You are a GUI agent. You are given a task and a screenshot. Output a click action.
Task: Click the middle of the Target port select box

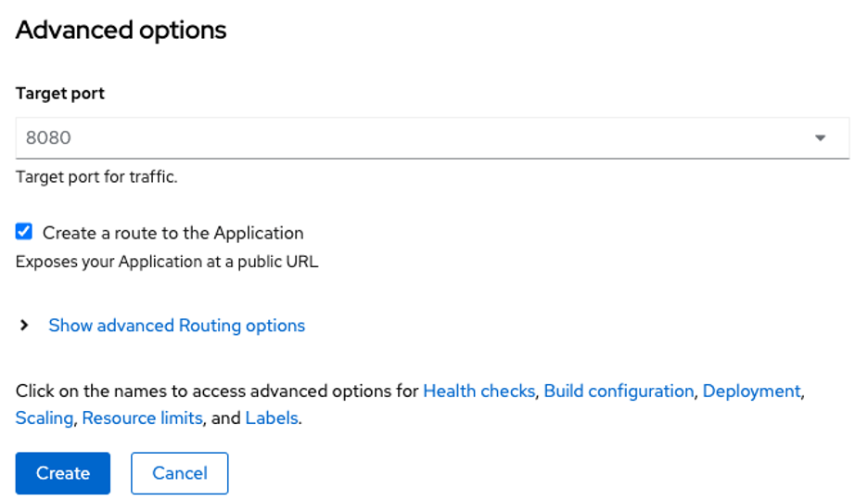coord(432,138)
